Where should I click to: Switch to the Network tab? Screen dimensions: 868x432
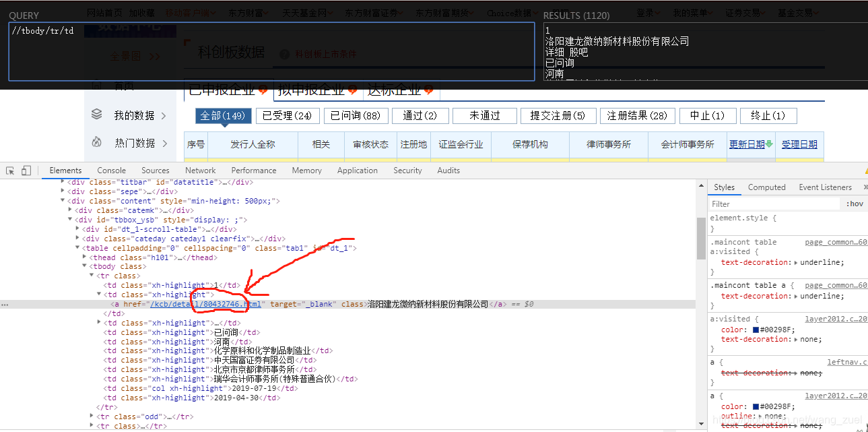(201, 171)
